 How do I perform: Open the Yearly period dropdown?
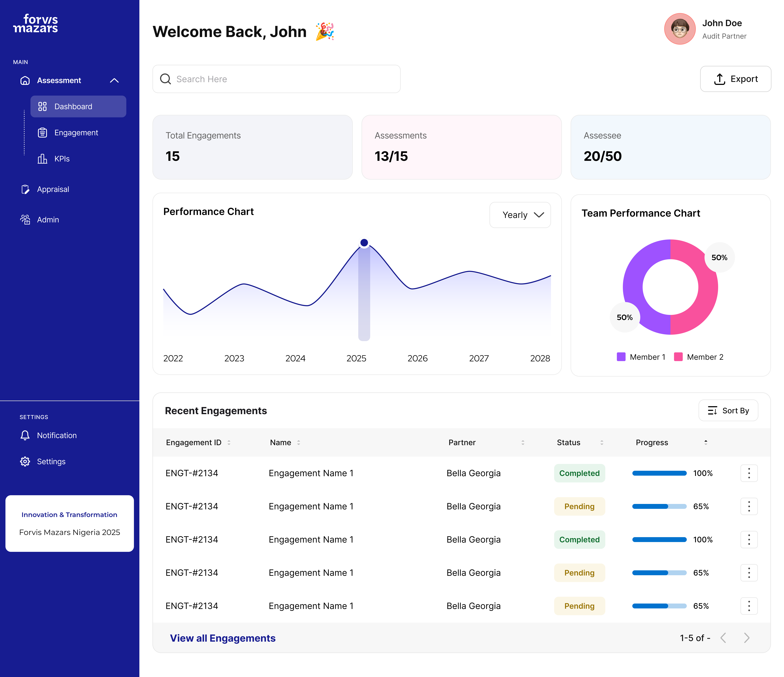pyautogui.click(x=520, y=215)
